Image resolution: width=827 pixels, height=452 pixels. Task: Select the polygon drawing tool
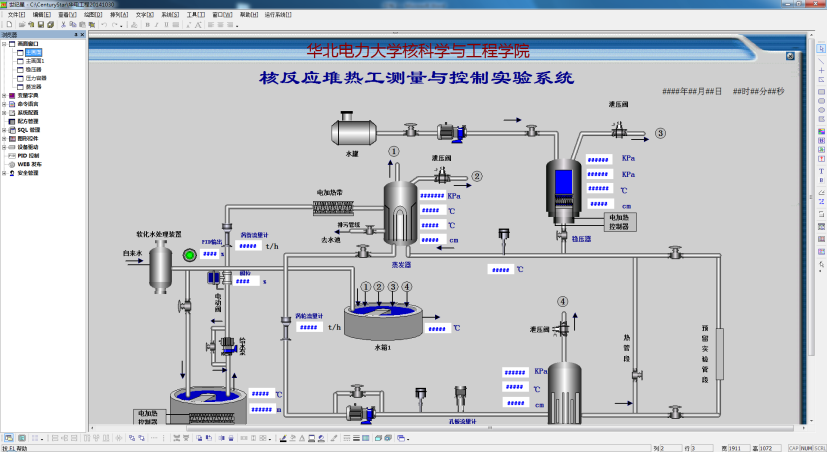(821, 119)
